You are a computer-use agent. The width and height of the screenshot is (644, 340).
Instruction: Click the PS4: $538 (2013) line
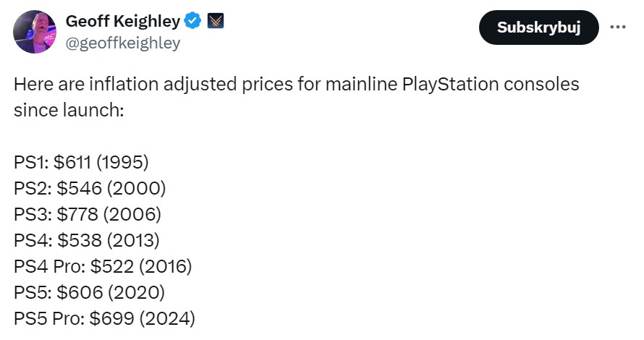tap(88, 240)
